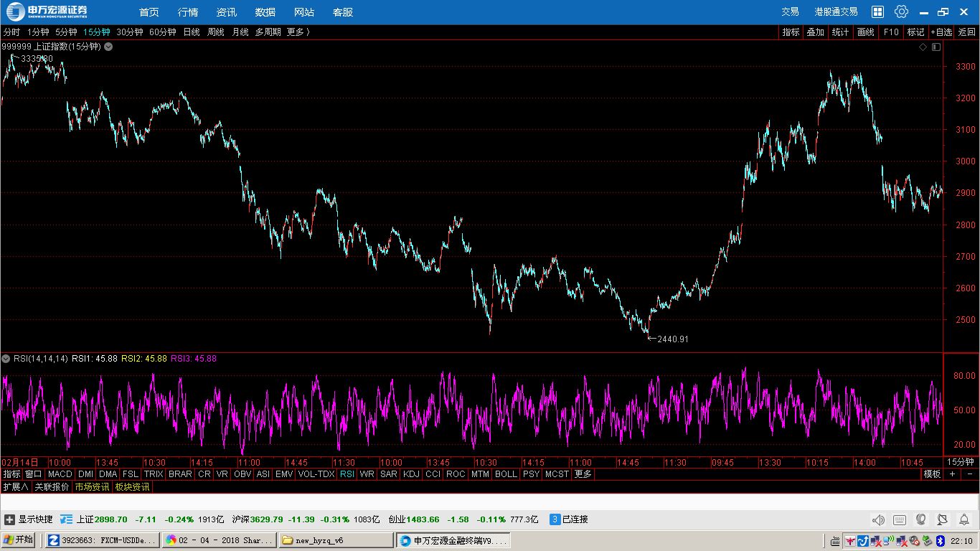Switch to 日线 daily chart
This screenshot has width=980, height=551.
click(x=192, y=32)
